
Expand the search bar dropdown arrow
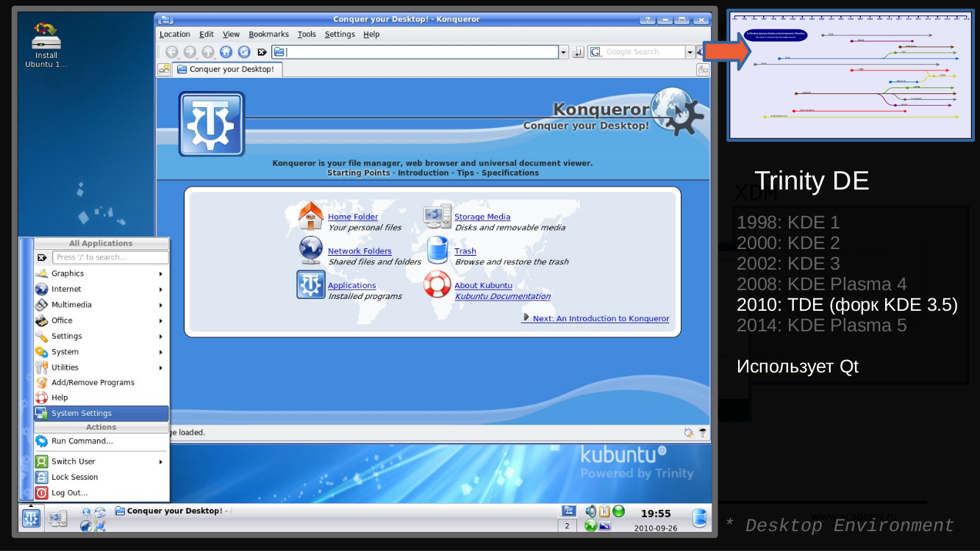[690, 52]
